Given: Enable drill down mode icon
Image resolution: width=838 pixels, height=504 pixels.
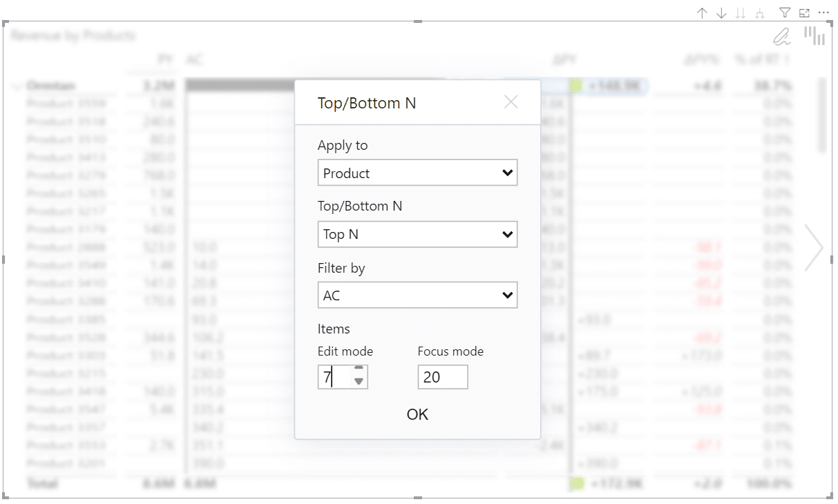Looking at the screenshot, I should [721, 12].
